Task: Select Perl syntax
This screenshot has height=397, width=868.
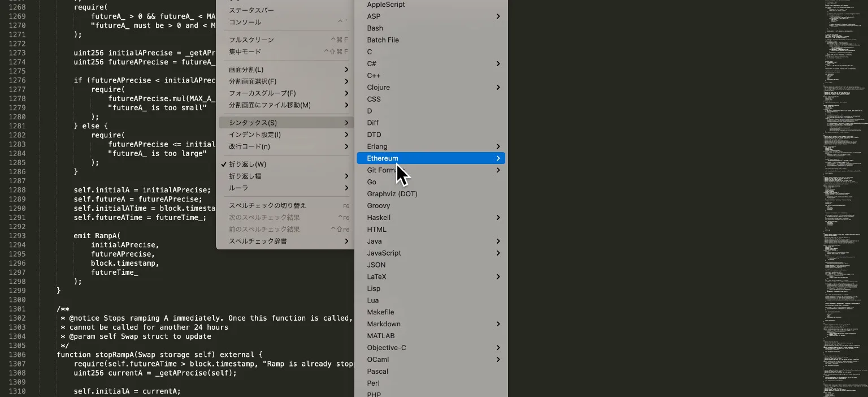Action: click(x=431, y=383)
